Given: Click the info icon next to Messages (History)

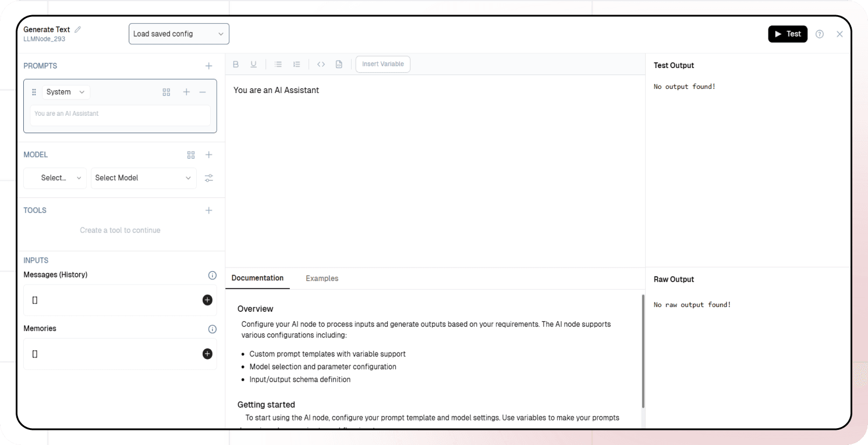Looking at the screenshot, I should pyautogui.click(x=212, y=275).
